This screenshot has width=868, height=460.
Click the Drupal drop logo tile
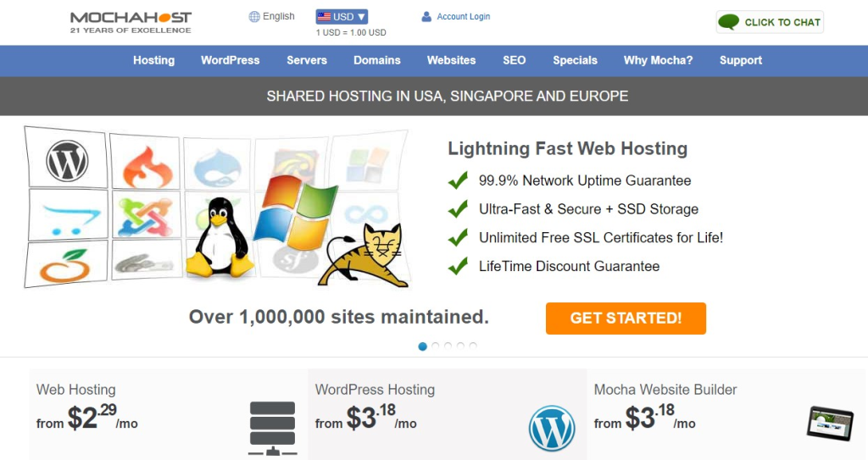218,166
